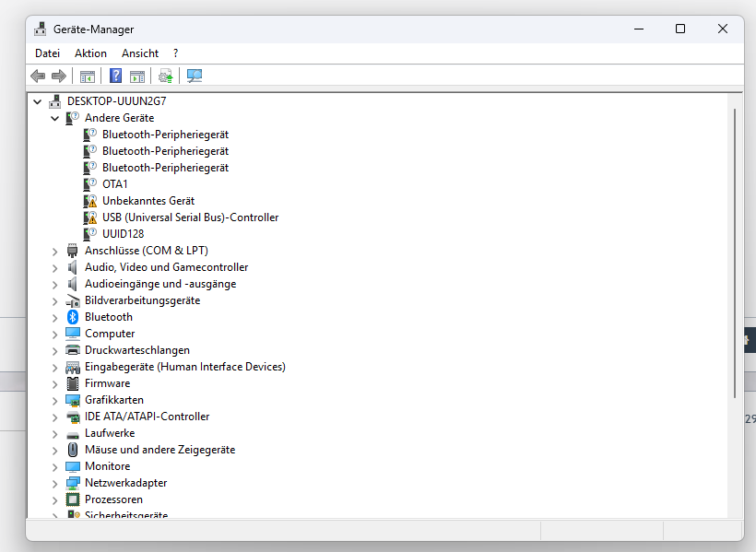
Task: Expand the Firmware category
Action: (x=55, y=384)
